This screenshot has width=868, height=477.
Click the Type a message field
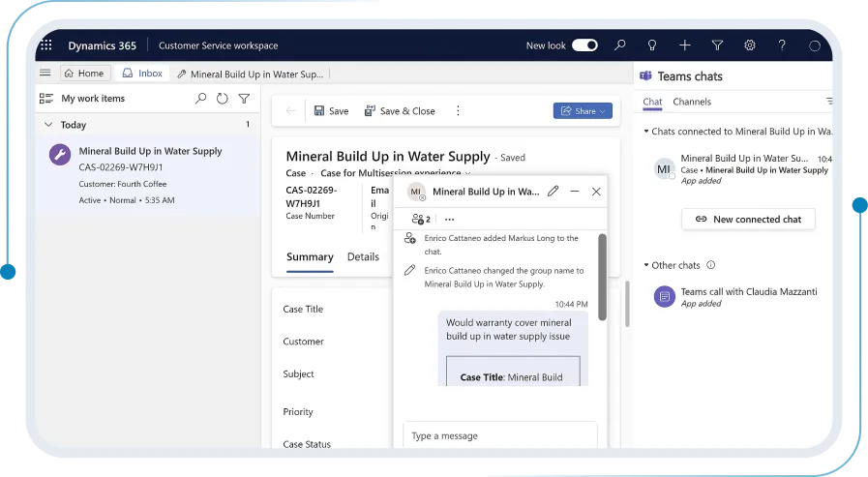pyautogui.click(x=500, y=435)
